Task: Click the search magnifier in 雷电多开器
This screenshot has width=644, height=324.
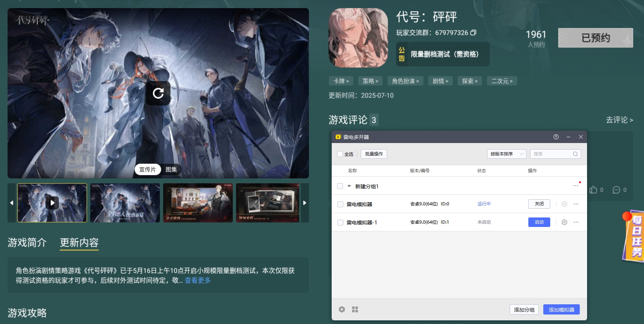Action: coord(575,154)
